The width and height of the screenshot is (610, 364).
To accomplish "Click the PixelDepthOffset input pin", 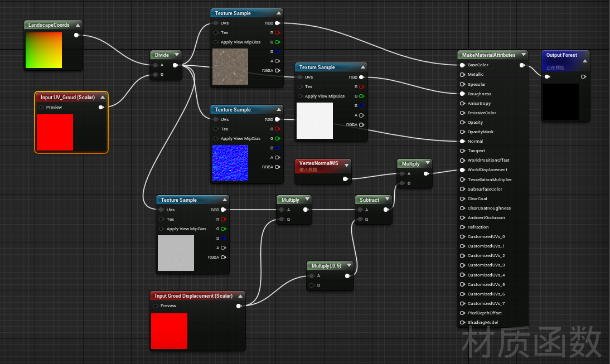I will pyautogui.click(x=463, y=313).
